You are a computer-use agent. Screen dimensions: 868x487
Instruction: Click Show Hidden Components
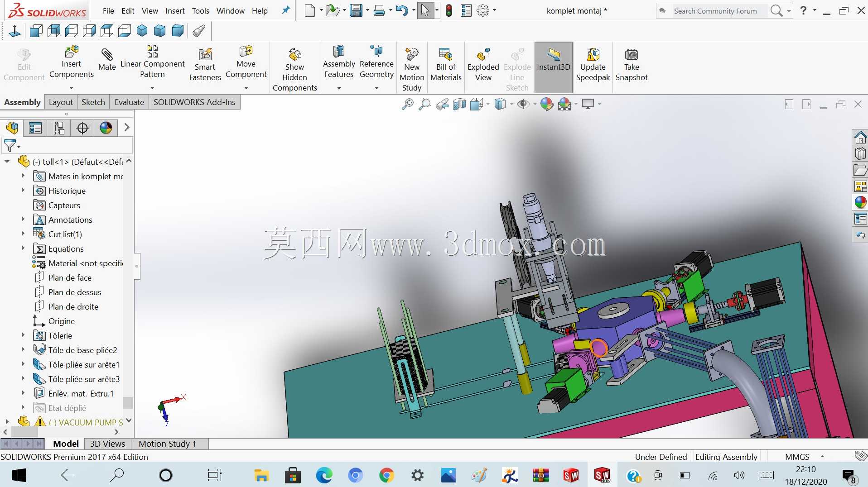(x=294, y=69)
